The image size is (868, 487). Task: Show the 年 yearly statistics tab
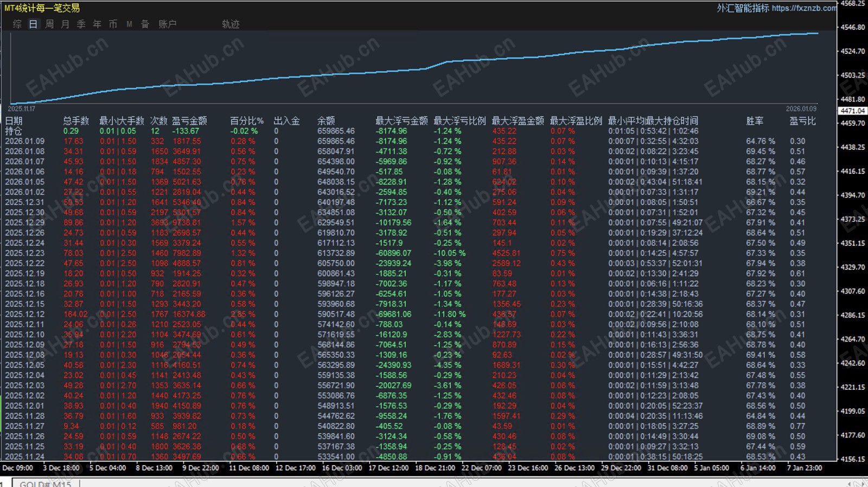(97, 24)
